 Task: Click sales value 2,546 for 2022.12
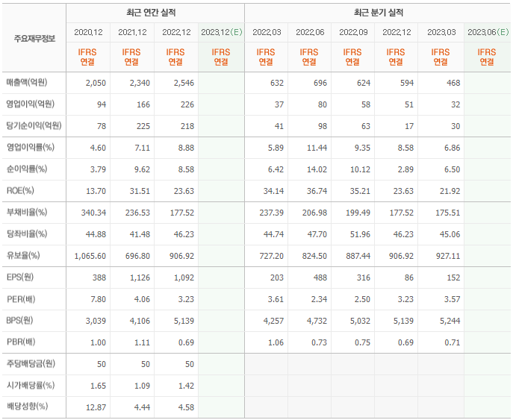click(x=184, y=83)
